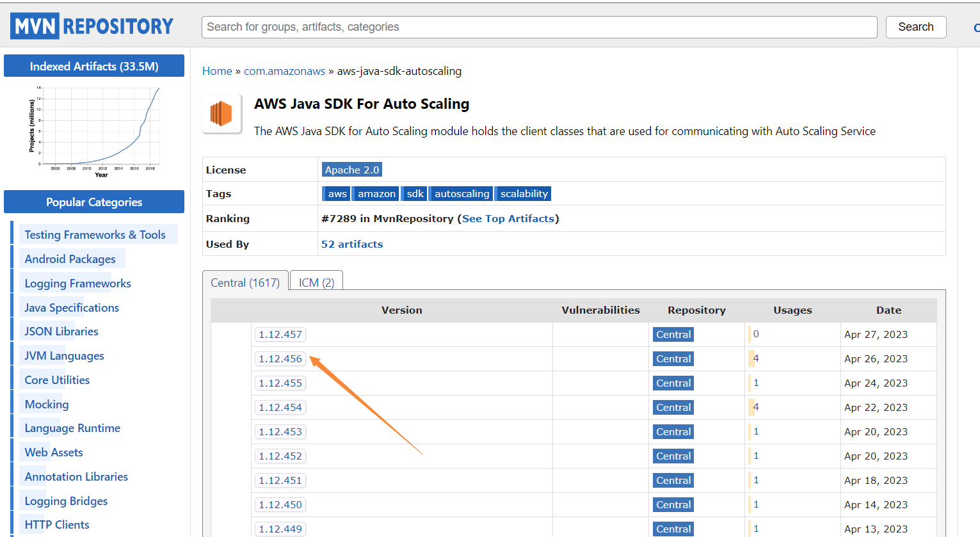Open See Top Artifacts link
The image size is (980, 537).
coord(508,219)
